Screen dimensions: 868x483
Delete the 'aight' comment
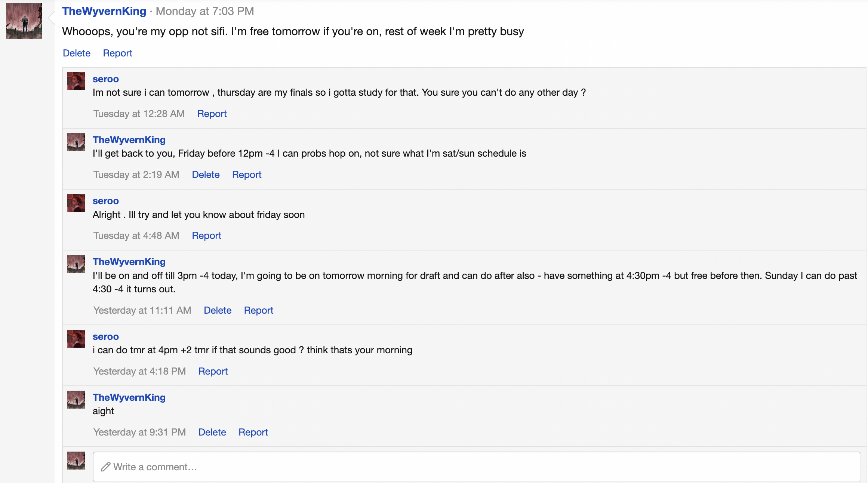click(212, 432)
